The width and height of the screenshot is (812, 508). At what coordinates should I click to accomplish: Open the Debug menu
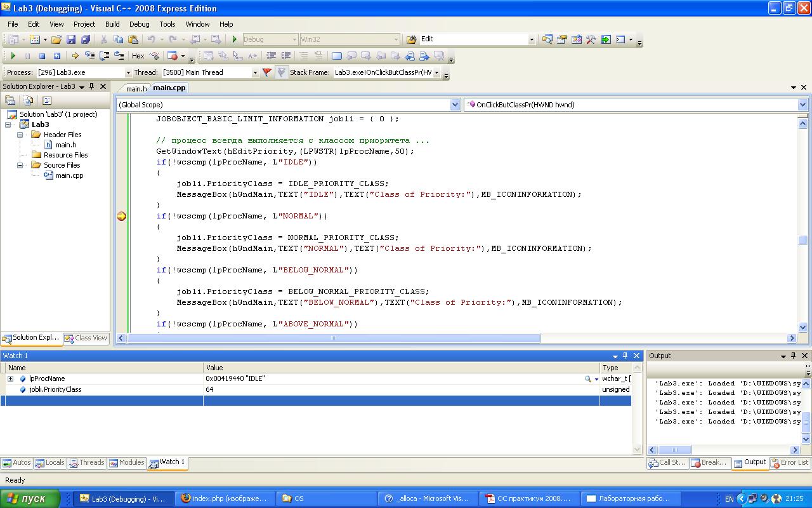[x=139, y=24]
